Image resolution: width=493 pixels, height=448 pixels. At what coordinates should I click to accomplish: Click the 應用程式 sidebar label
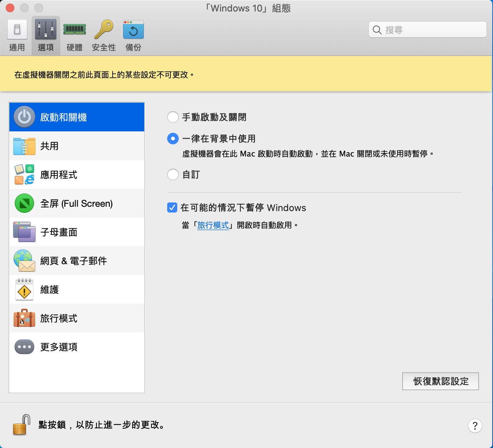point(59,175)
